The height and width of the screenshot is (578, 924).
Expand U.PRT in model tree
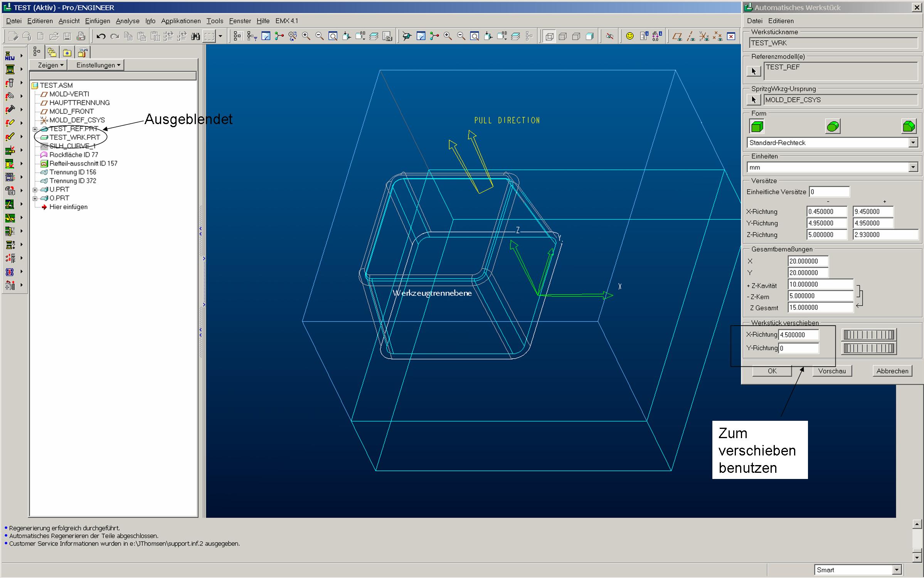(35, 190)
